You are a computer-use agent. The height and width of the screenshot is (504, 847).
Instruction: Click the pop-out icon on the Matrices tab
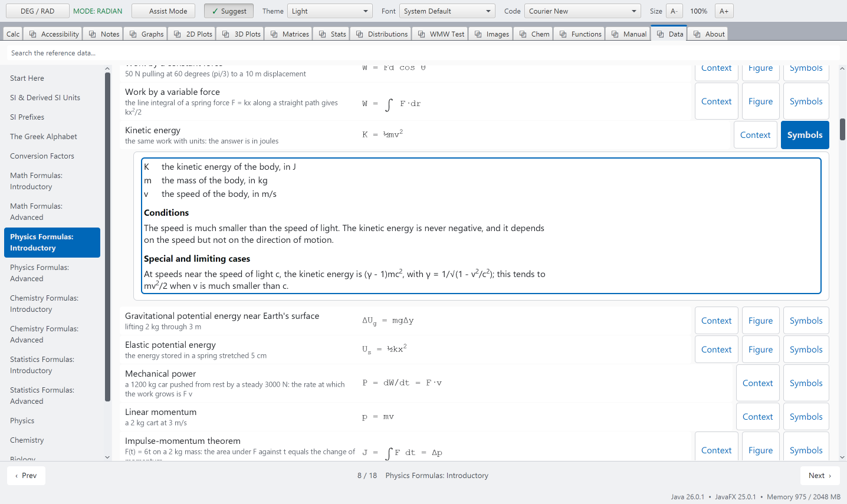point(274,34)
